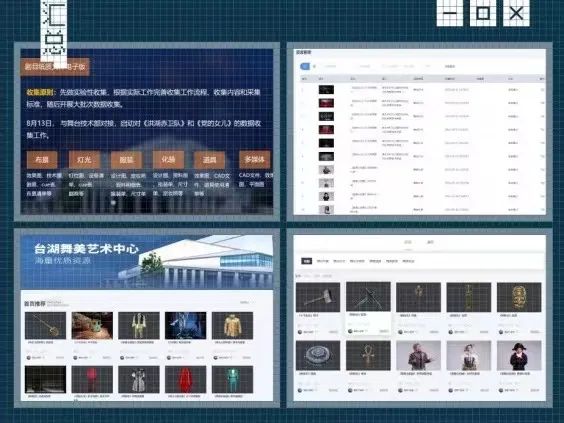The height and width of the screenshot is (423, 564).
Task: Click the pixel-art minimize dash icon
Action: (450, 13)
